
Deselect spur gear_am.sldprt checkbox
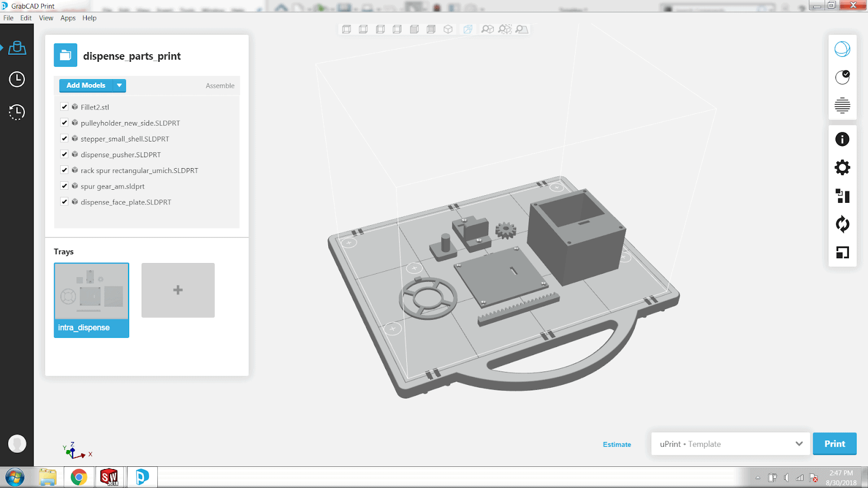(65, 186)
